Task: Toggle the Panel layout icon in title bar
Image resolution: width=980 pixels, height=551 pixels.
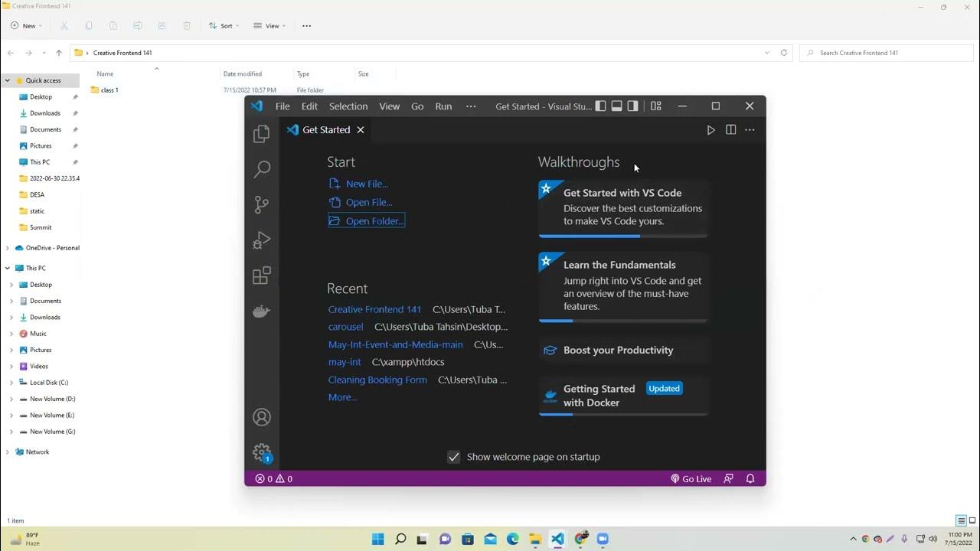Action: pyautogui.click(x=616, y=106)
